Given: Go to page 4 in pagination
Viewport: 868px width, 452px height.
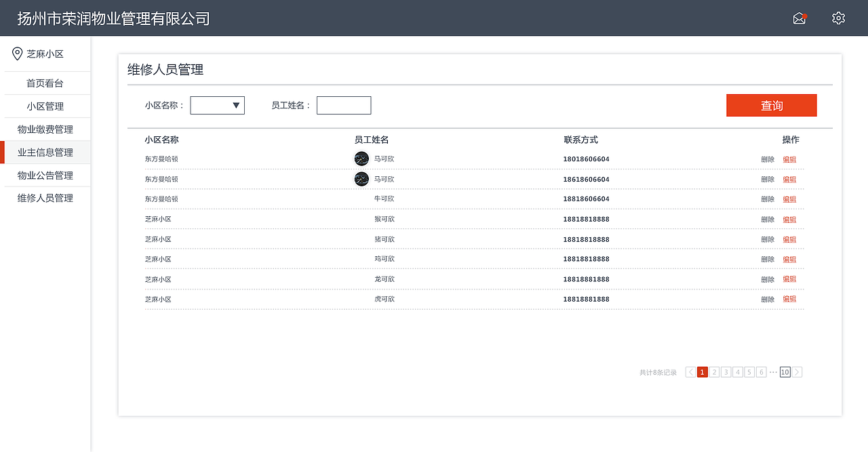Looking at the screenshot, I should (x=738, y=372).
